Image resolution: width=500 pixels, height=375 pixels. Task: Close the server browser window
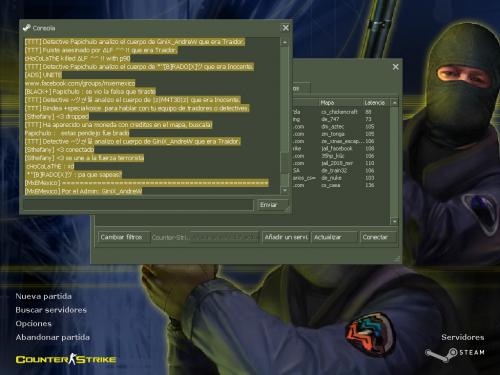pyautogui.click(x=396, y=67)
